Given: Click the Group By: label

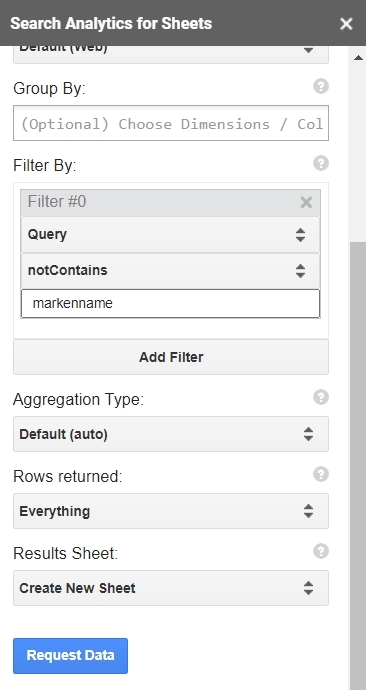Looking at the screenshot, I should (49, 88).
